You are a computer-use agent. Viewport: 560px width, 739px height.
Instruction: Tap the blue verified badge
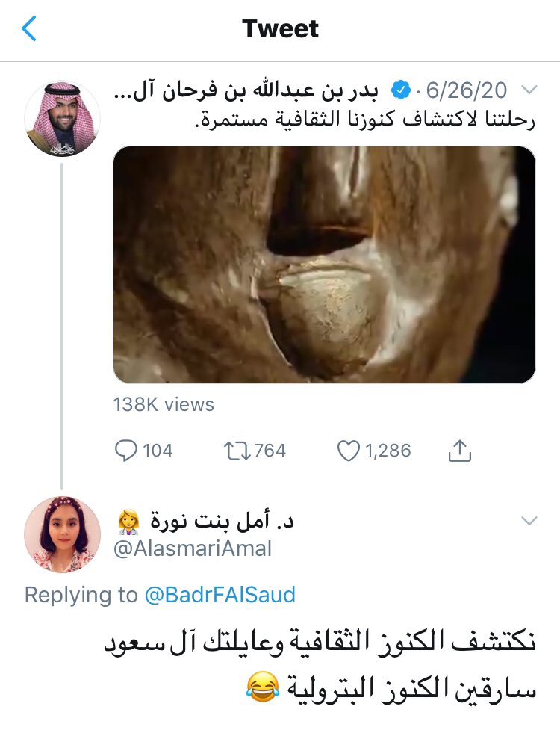pos(402,91)
